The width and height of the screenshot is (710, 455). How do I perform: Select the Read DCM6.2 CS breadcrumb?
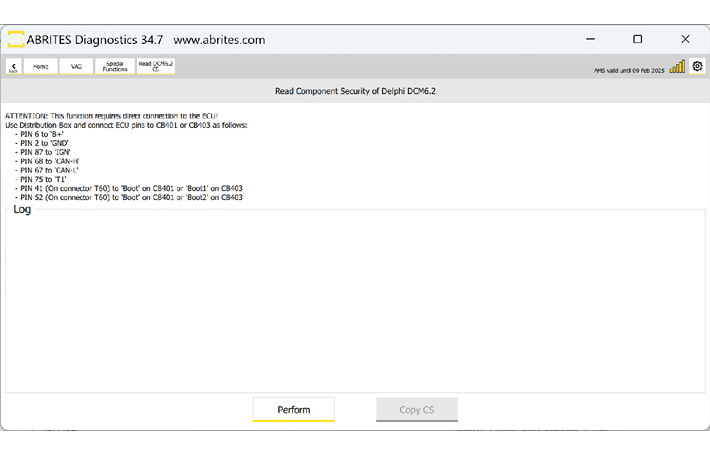(155, 67)
